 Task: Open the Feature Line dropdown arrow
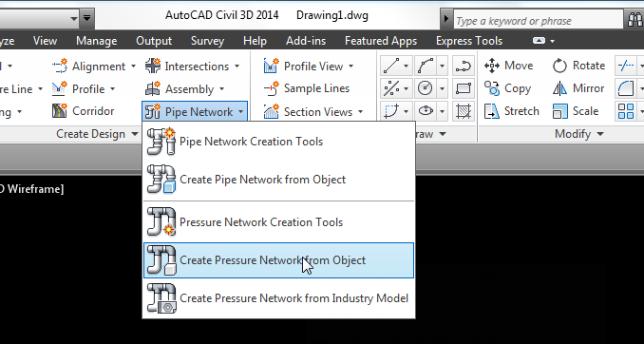pyautogui.click(x=40, y=88)
